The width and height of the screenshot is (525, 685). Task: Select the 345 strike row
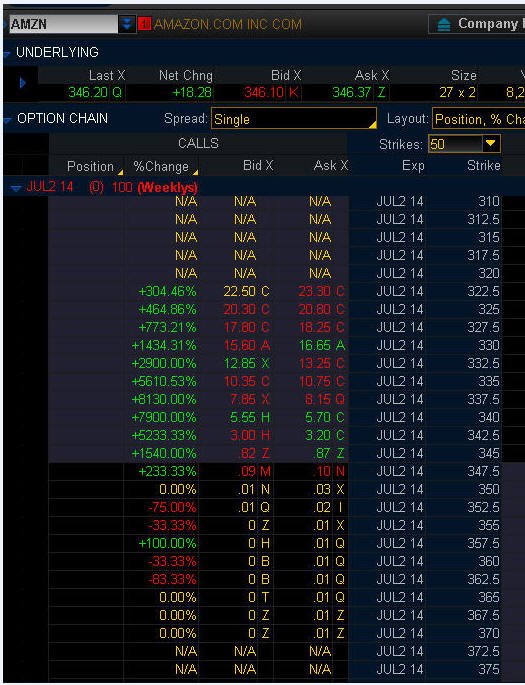pos(275,453)
